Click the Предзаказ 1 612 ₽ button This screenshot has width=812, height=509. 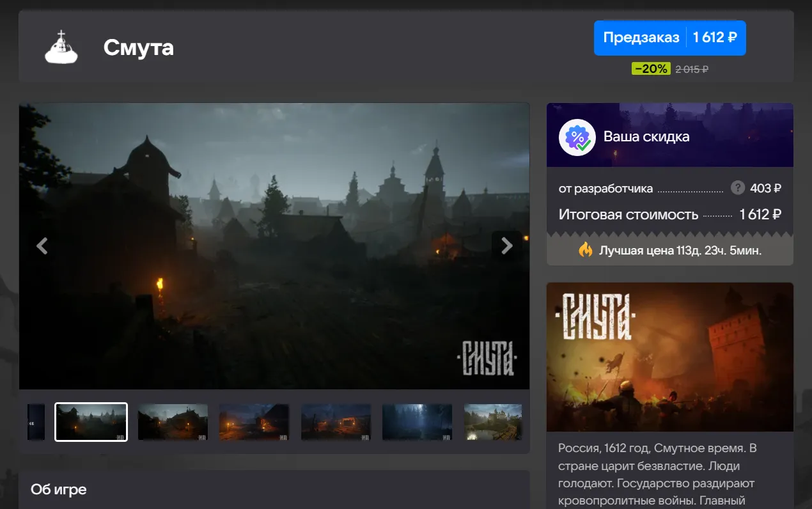point(669,38)
